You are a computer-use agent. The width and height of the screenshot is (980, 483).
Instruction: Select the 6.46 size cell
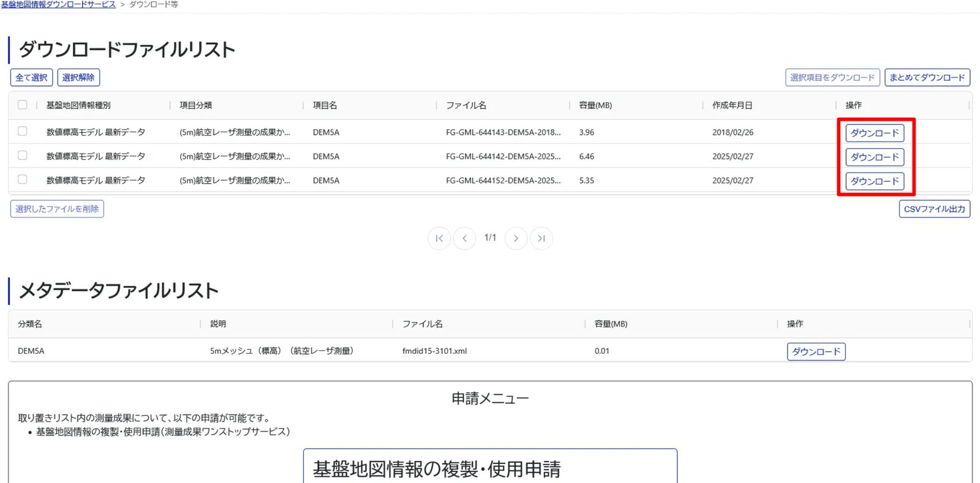(587, 156)
